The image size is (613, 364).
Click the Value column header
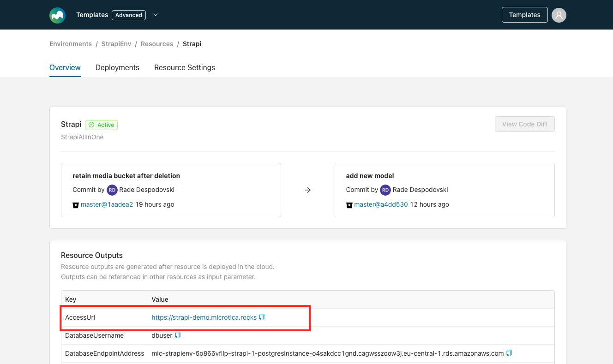160,299
